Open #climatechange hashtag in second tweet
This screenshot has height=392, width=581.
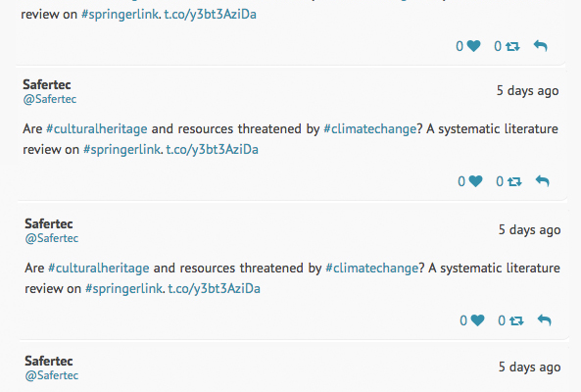[x=369, y=129]
